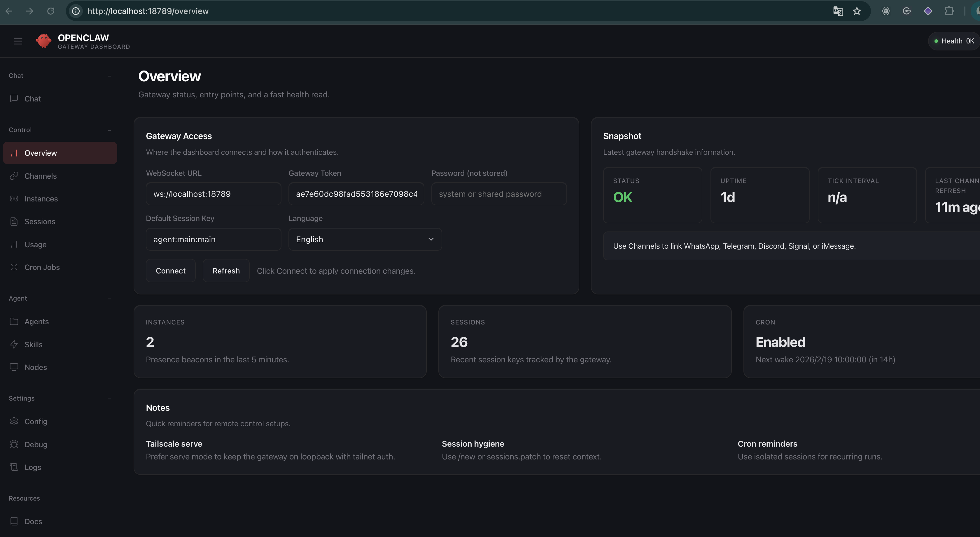Click the OpenClaw red mascot logo
This screenshot has height=537, width=980.
(x=43, y=41)
